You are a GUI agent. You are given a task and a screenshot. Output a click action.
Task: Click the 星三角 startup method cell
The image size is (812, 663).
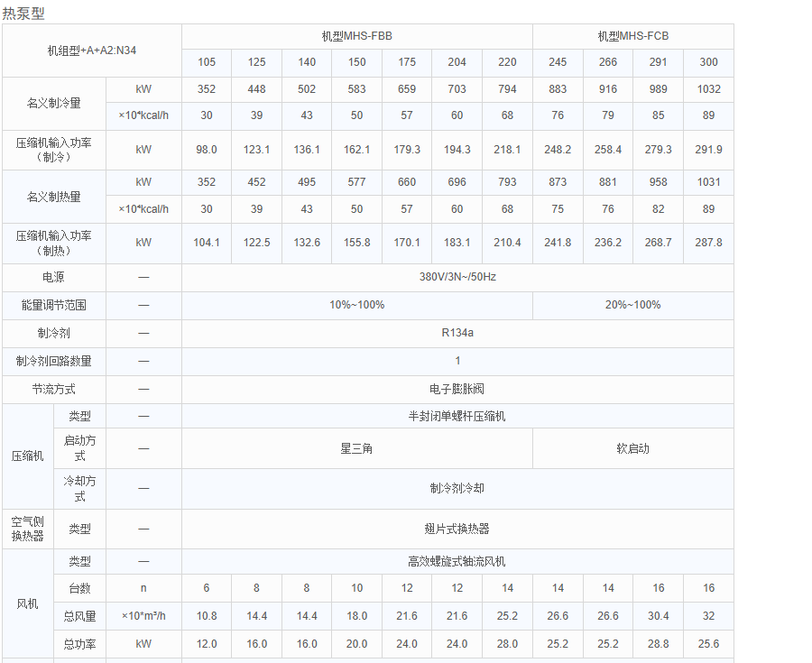point(357,447)
